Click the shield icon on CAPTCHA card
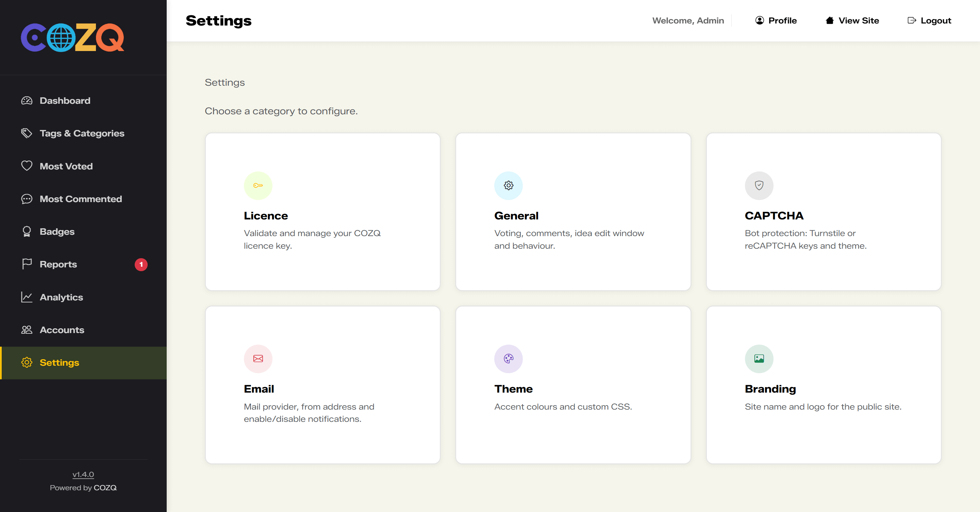 pyautogui.click(x=759, y=186)
